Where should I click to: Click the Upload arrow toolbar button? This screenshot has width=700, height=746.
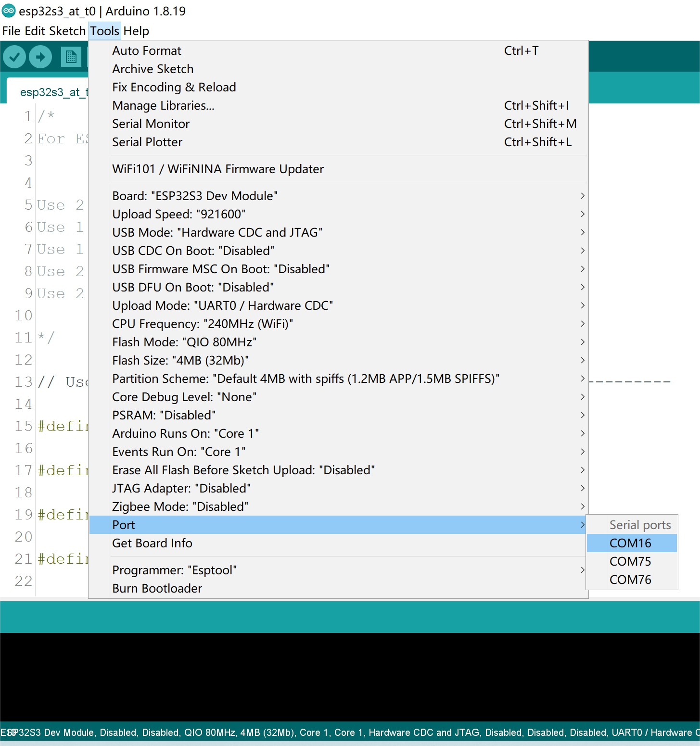(x=40, y=57)
